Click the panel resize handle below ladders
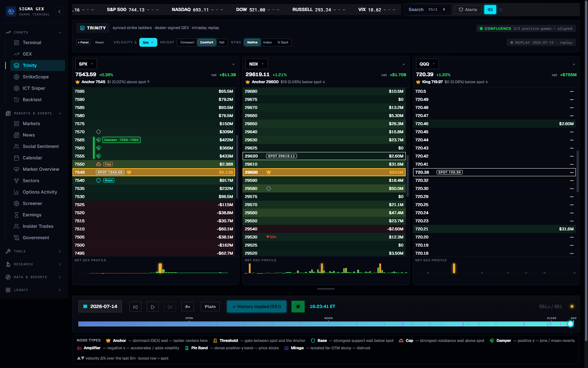The height and width of the screenshot is (368, 588). (326, 289)
